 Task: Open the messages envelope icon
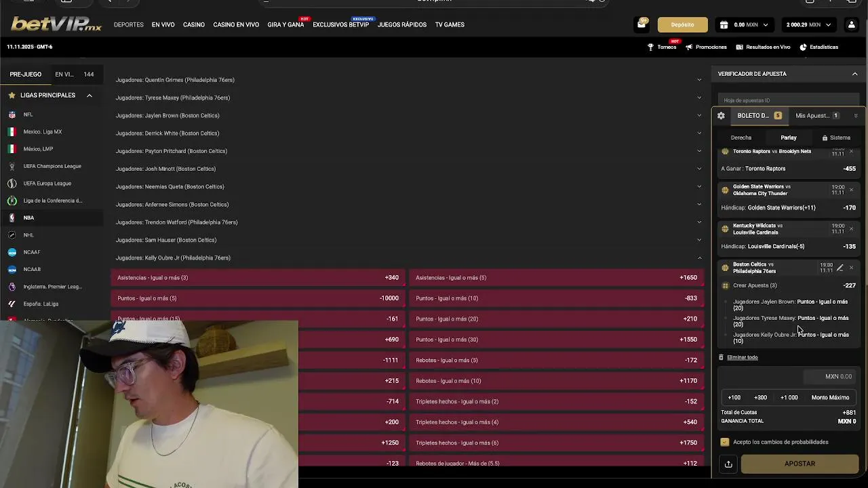point(642,24)
